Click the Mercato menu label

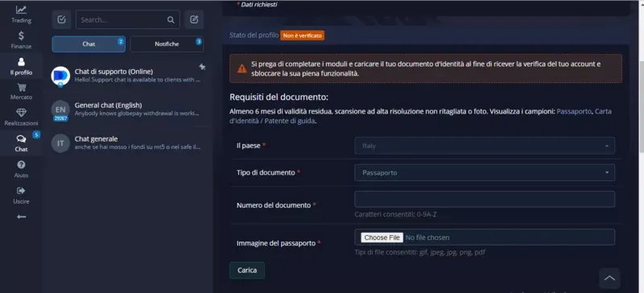(x=22, y=97)
